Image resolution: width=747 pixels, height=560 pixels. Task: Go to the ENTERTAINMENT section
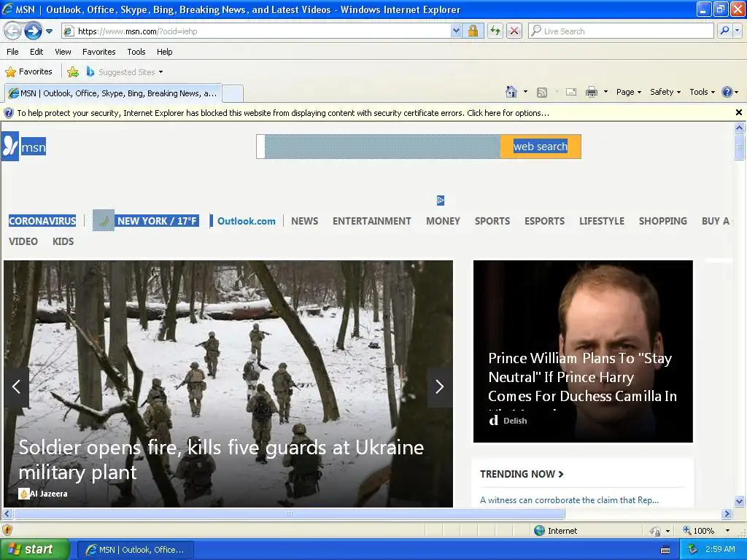(371, 221)
